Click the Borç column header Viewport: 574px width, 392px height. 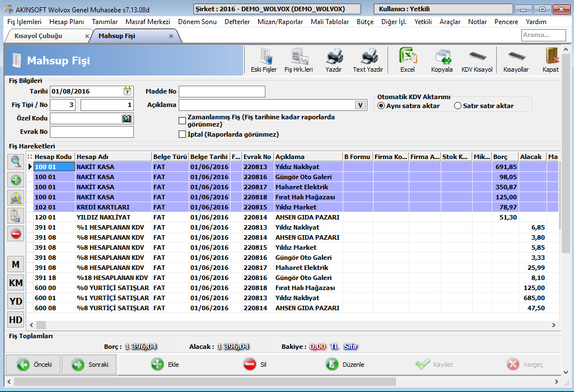(x=505, y=157)
